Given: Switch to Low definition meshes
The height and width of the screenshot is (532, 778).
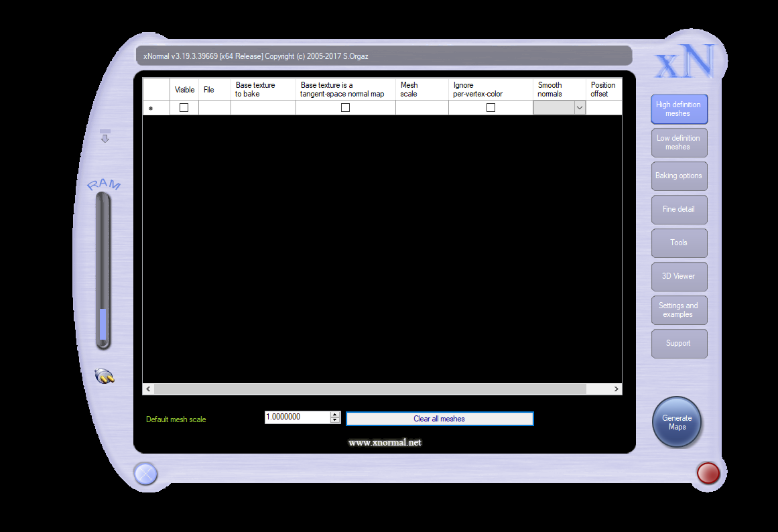Looking at the screenshot, I should (679, 143).
